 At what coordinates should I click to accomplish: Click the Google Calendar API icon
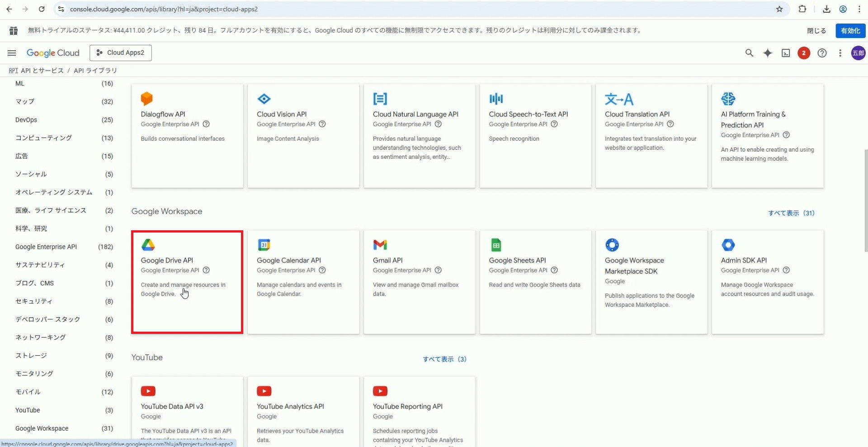point(264,245)
